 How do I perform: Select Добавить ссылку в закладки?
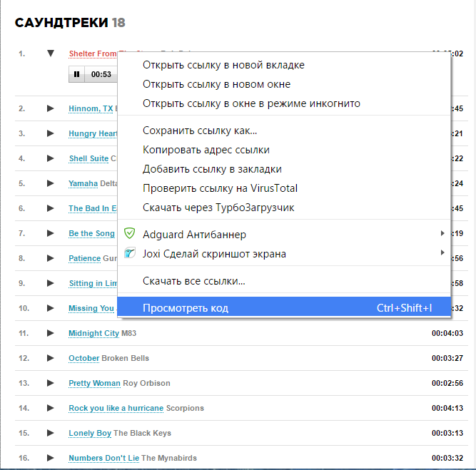click(284, 169)
